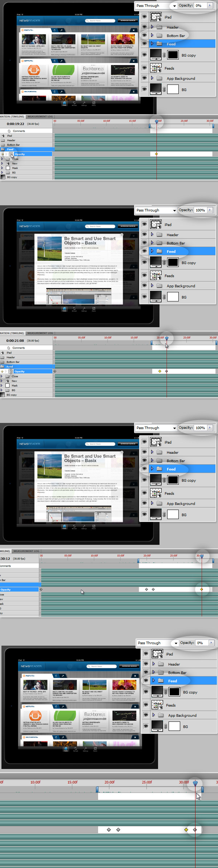Open Animation (Timeline) tab above 0:00:19:22 timecode
Viewport: 218px width, 868px height.
12,116
